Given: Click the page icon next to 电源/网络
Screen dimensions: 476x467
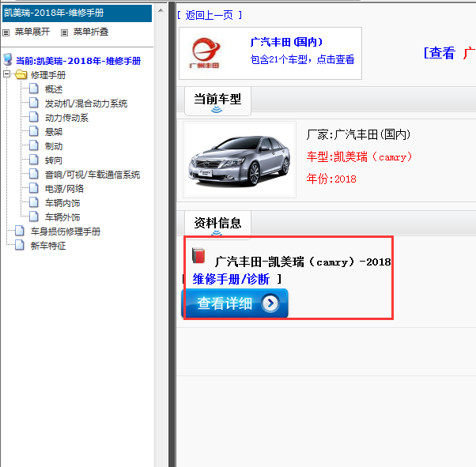Looking at the screenshot, I should 34,188.
